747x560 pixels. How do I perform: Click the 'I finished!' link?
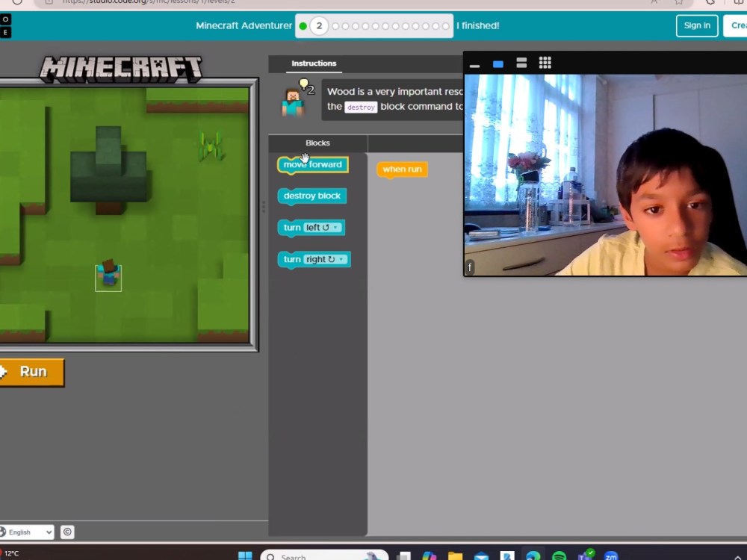(x=477, y=25)
